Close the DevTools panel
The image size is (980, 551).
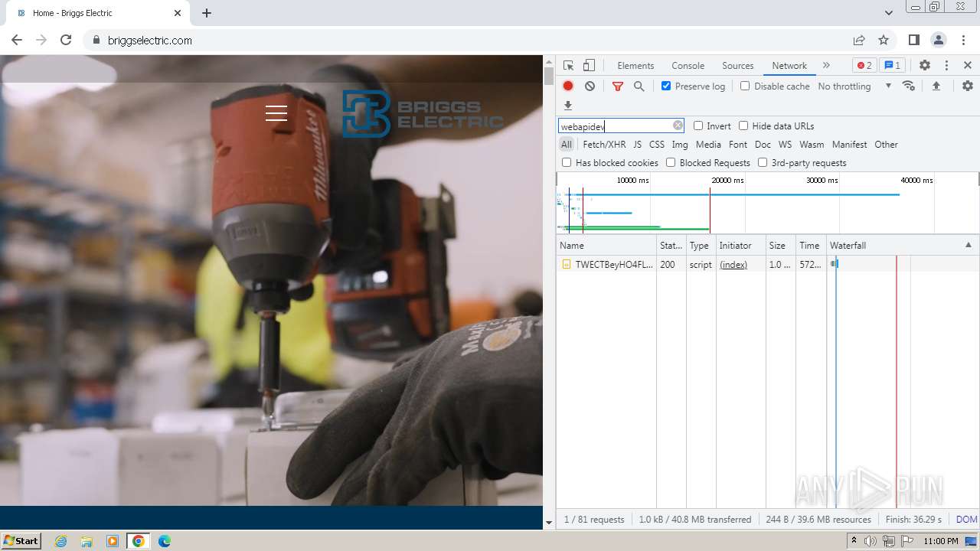click(x=968, y=66)
